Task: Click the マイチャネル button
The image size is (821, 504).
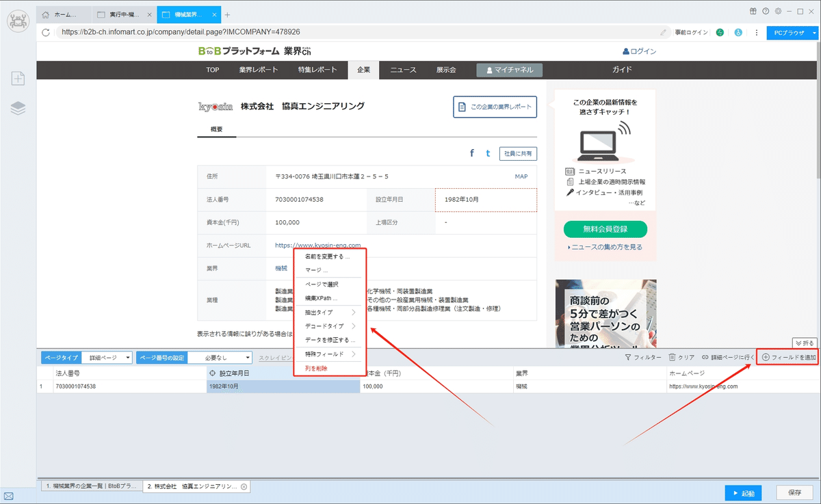Action: tap(510, 70)
